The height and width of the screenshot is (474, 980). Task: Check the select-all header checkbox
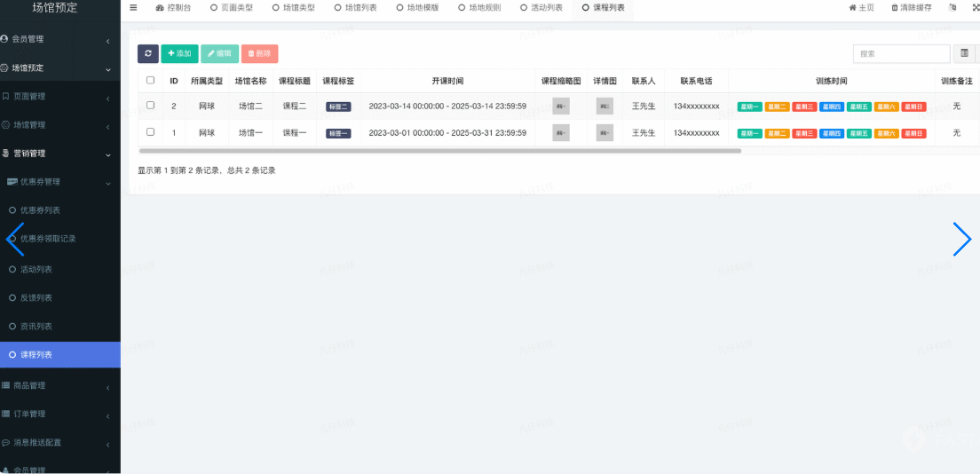coord(150,80)
